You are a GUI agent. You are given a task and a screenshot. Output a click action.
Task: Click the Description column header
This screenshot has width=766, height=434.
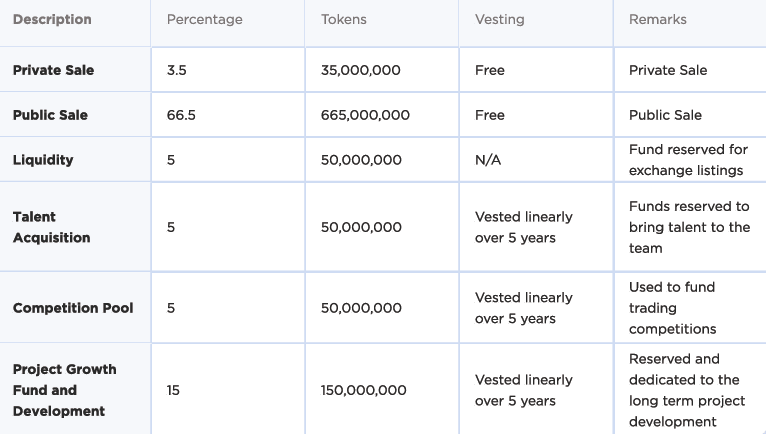coord(52,20)
